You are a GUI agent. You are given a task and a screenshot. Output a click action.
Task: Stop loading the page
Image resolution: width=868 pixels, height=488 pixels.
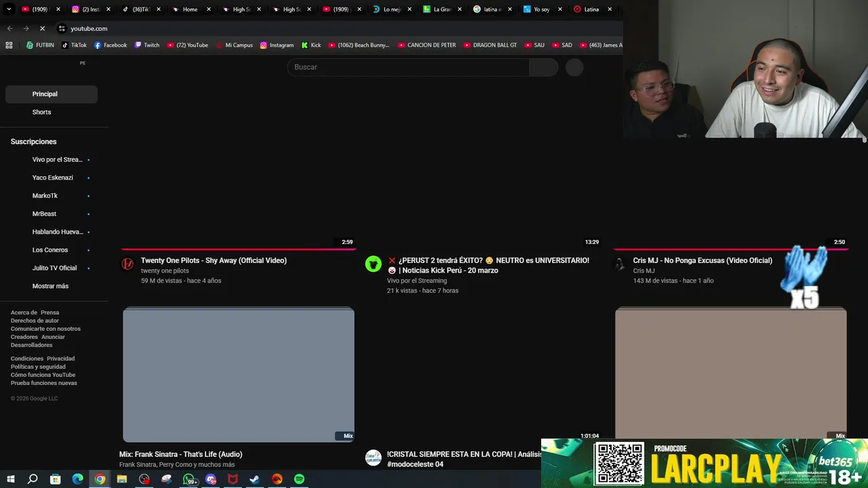click(x=42, y=28)
